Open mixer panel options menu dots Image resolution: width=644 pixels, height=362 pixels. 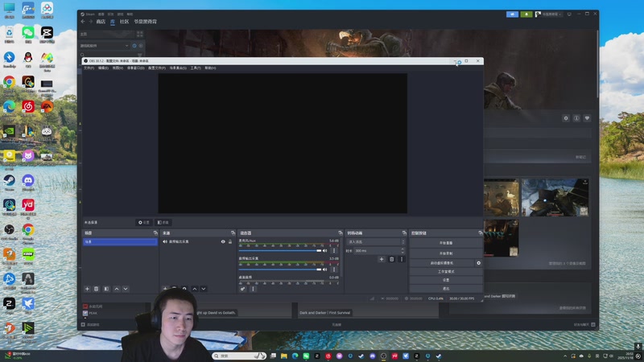(x=253, y=289)
